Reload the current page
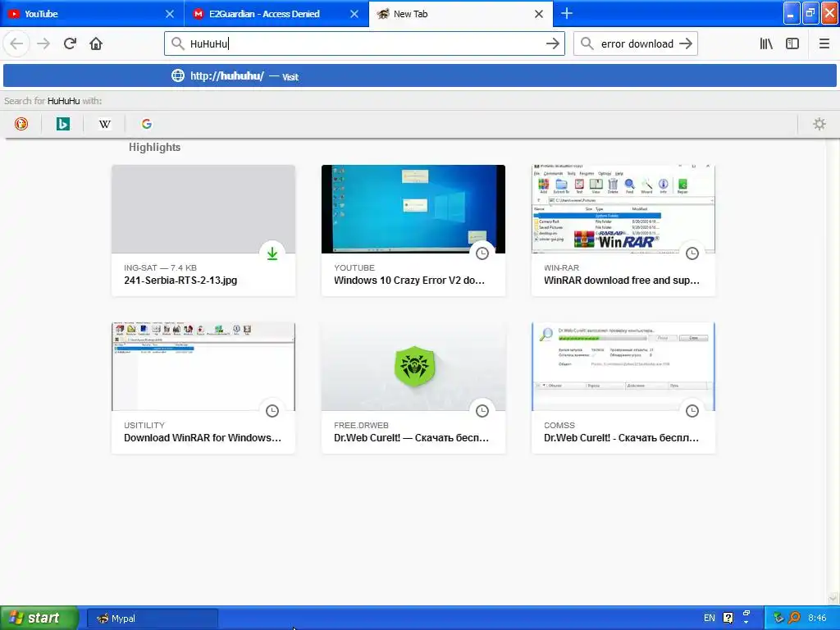840x630 pixels. (x=70, y=44)
